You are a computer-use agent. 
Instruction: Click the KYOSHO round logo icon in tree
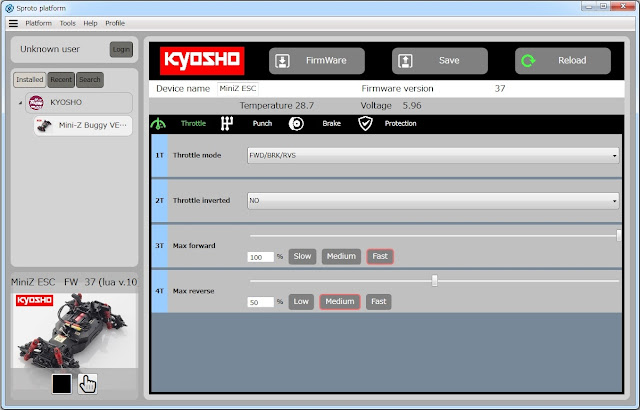(x=36, y=102)
